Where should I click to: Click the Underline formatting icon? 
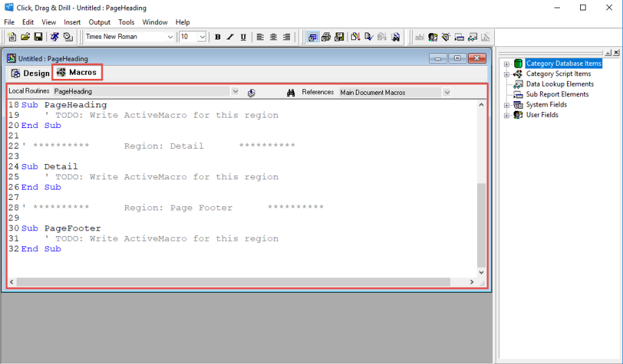(244, 37)
